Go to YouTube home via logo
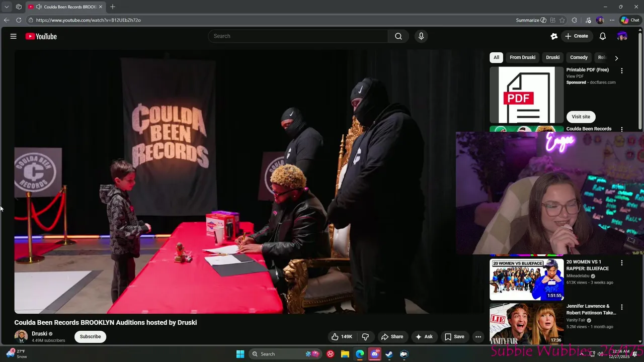Viewport: 644px width, 362px height. 41,36
